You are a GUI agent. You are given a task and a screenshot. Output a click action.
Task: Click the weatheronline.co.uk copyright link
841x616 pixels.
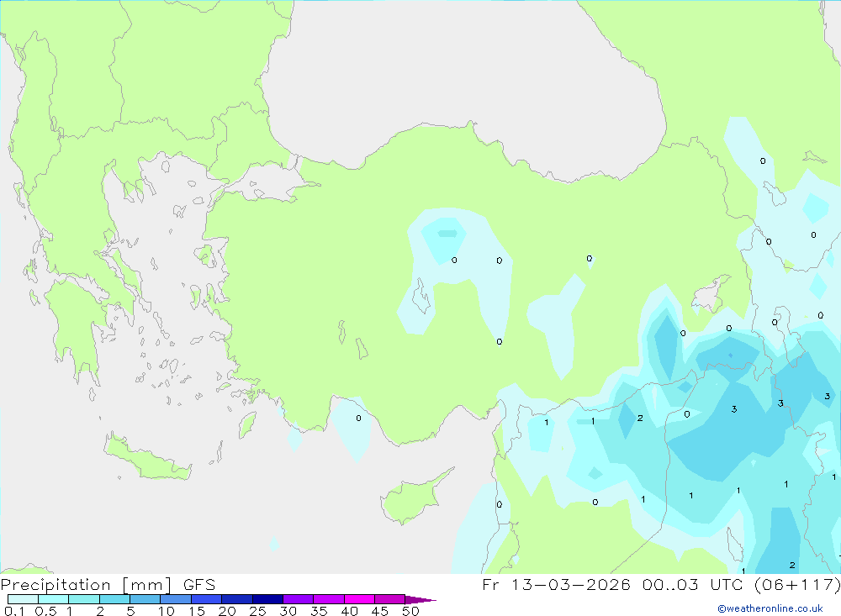click(770, 608)
